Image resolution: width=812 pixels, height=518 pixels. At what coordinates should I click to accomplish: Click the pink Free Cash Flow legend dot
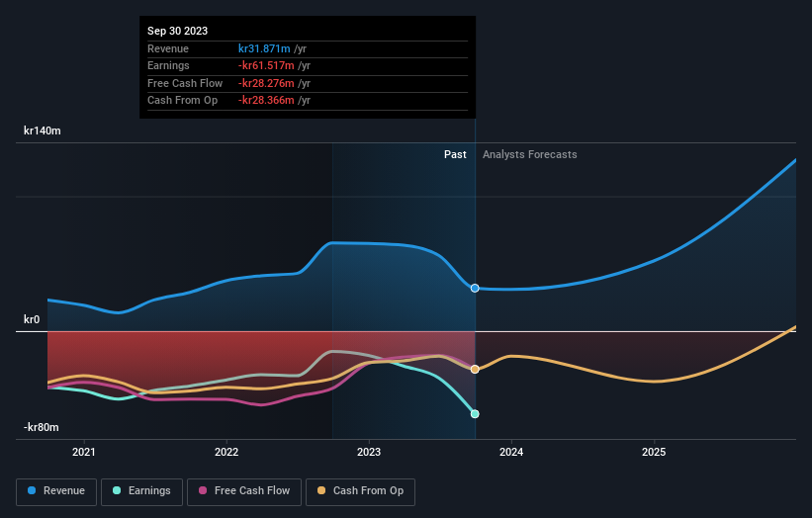point(203,490)
